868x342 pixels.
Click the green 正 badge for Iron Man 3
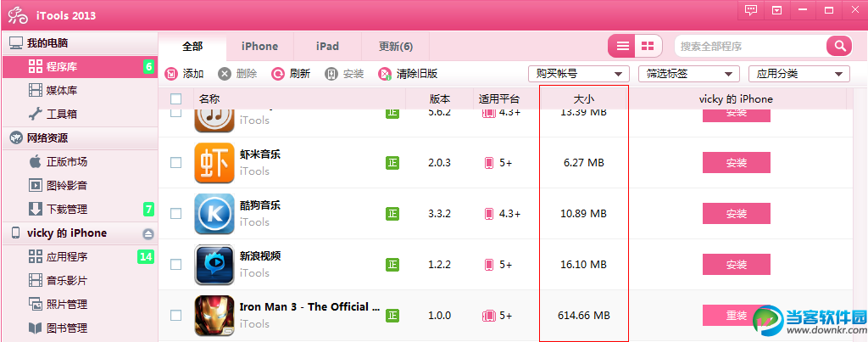point(392,316)
